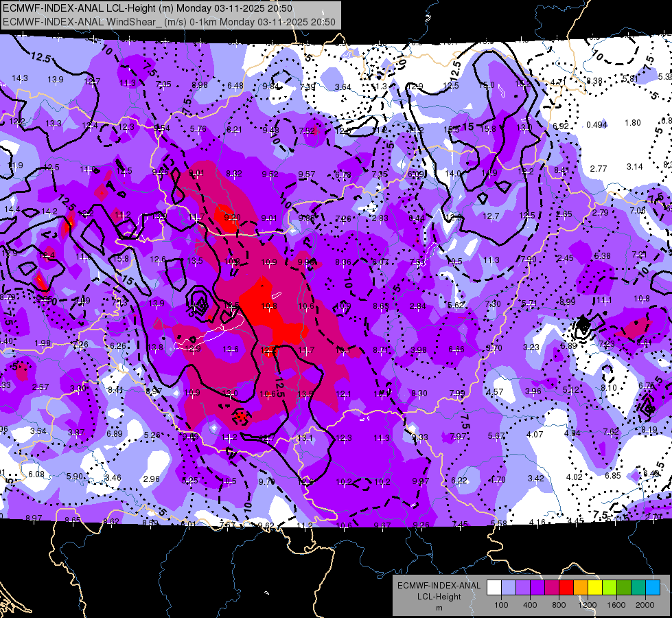Click the teal swatch in the legend
The height and width of the screenshot is (618, 672).
pos(638,588)
